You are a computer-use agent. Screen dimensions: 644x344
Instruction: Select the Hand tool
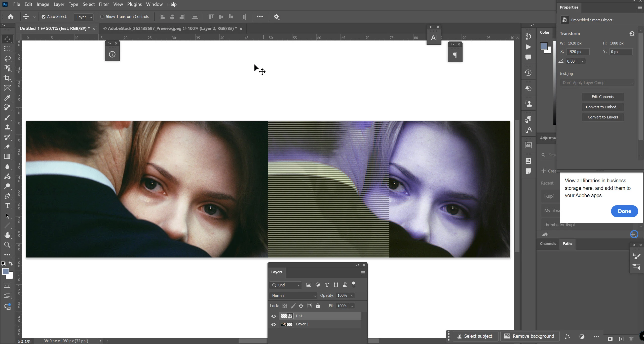tap(7, 235)
